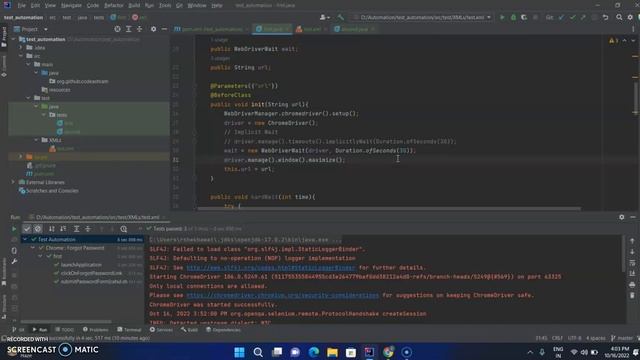Viewport: 640px width, 360px height.
Task: Click collapse all icon in Project panel
Action: tap(139, 29)
